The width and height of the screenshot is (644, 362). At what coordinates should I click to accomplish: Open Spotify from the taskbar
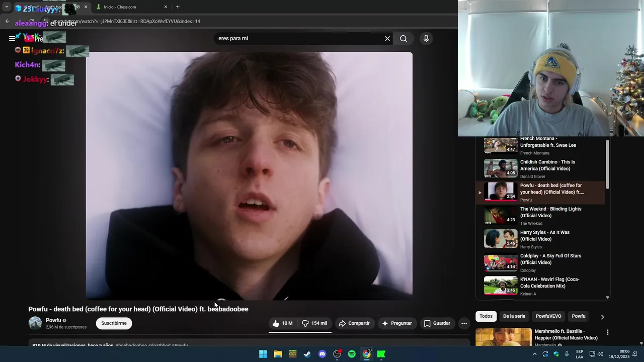pos(352,354)
